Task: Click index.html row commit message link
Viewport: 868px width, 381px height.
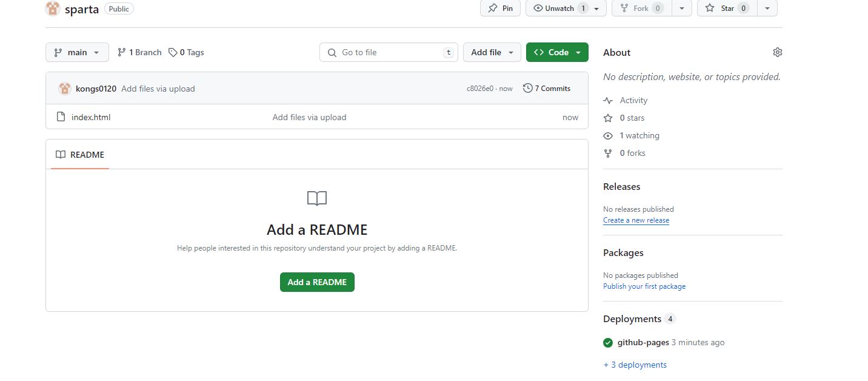Action: tap(309, 117)
